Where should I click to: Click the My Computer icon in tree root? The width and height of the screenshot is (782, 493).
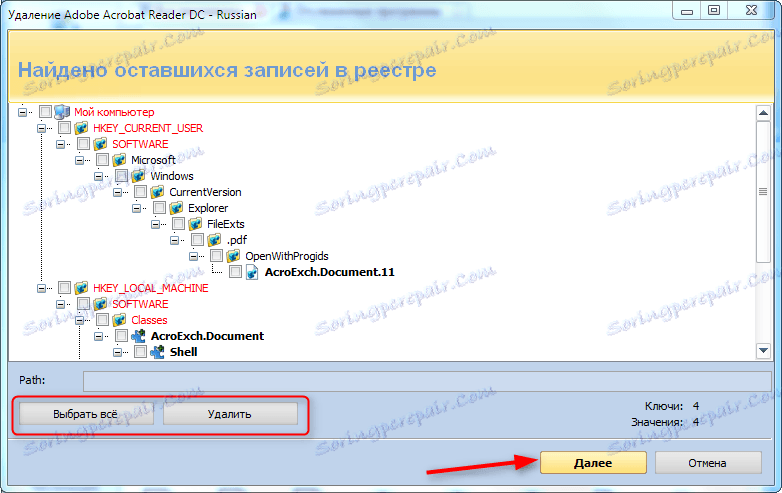(x=62, y=112)
